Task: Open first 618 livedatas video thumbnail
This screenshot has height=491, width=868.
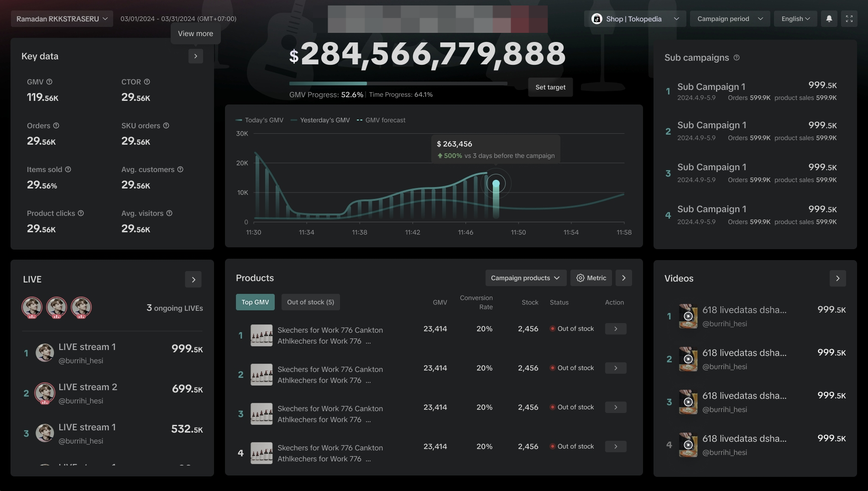Action: click(x=688, y=316)
